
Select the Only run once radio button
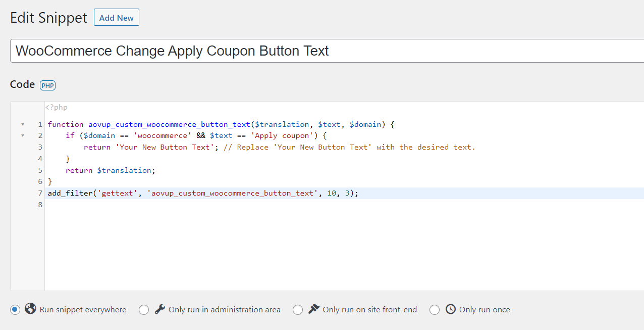[x=435, y=310]
